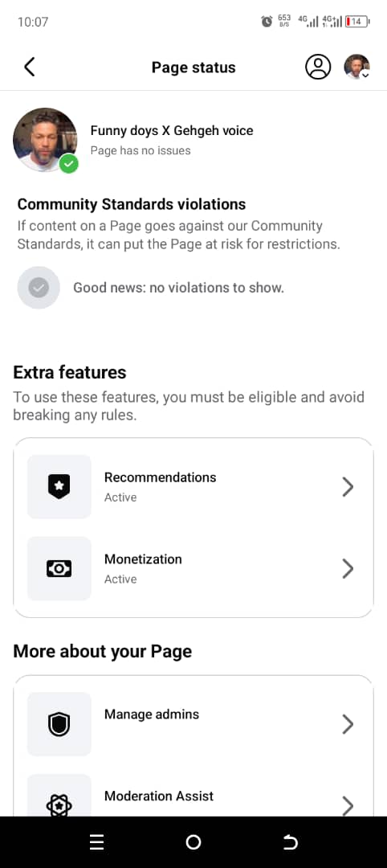Open the profile outline icon in header
This screenshot has width=387, height=868.
pos(318,67)
